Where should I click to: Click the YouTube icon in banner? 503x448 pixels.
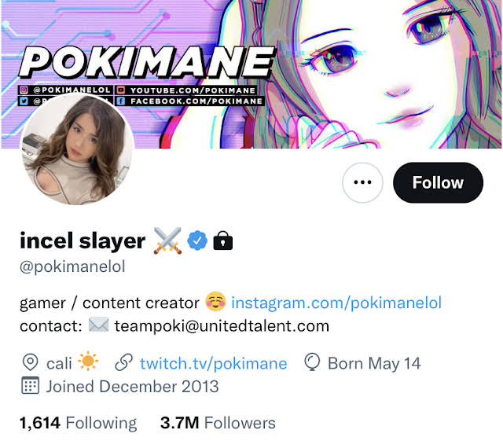coord(120,90)
